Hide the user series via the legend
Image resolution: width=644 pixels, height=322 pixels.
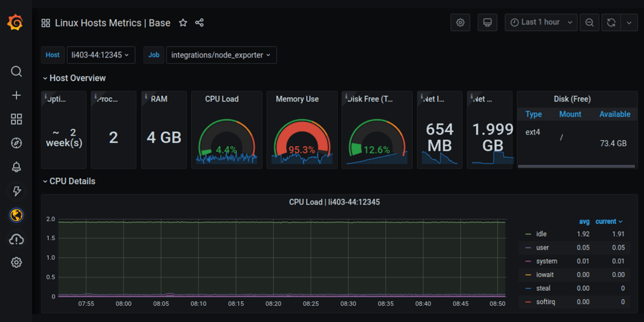coord(542,248)
